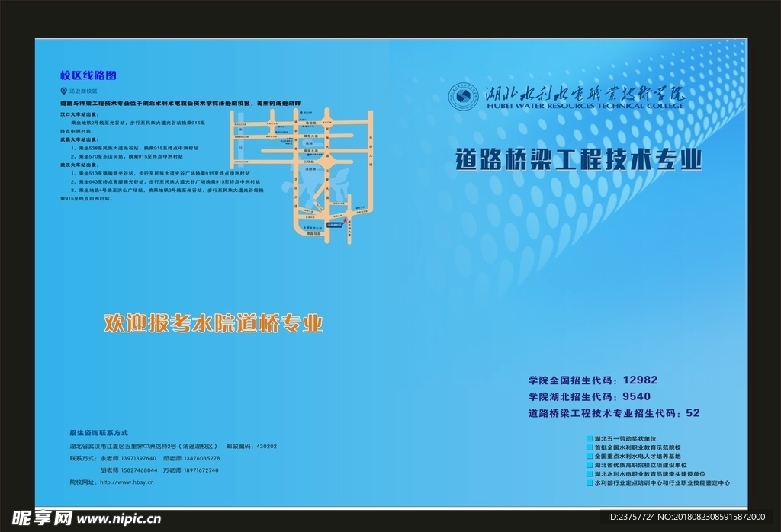Click the 汤逊湖校区 label text

(x=83, y=91)
